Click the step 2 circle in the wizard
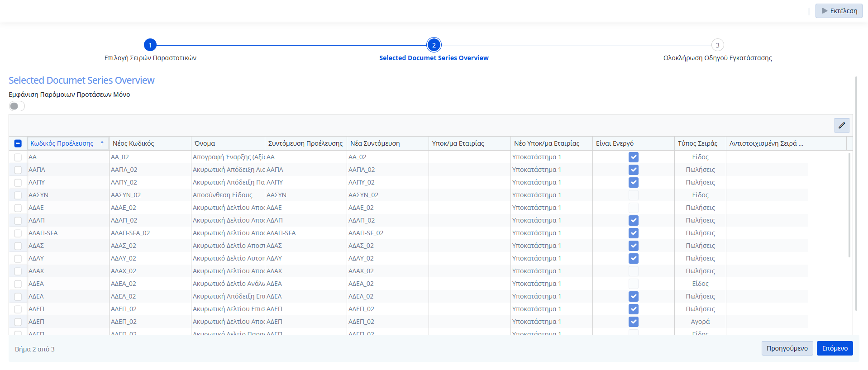 tap(434, 45)
